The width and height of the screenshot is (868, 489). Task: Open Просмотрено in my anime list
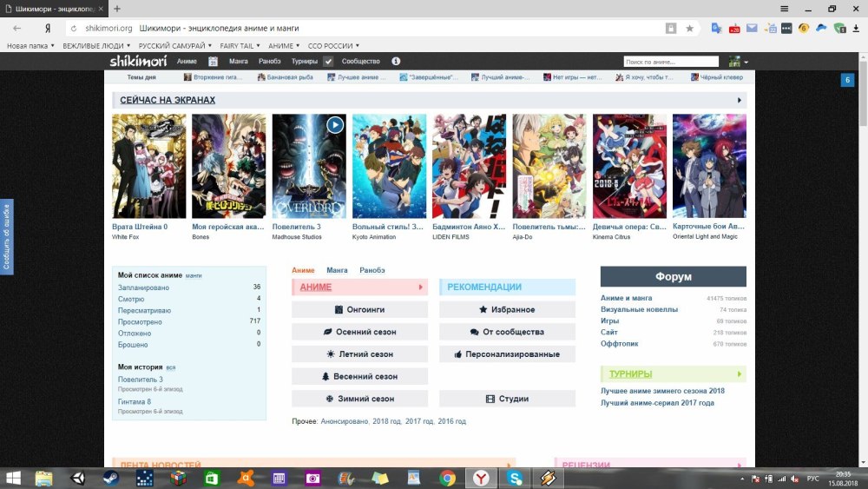coord(140,321)
